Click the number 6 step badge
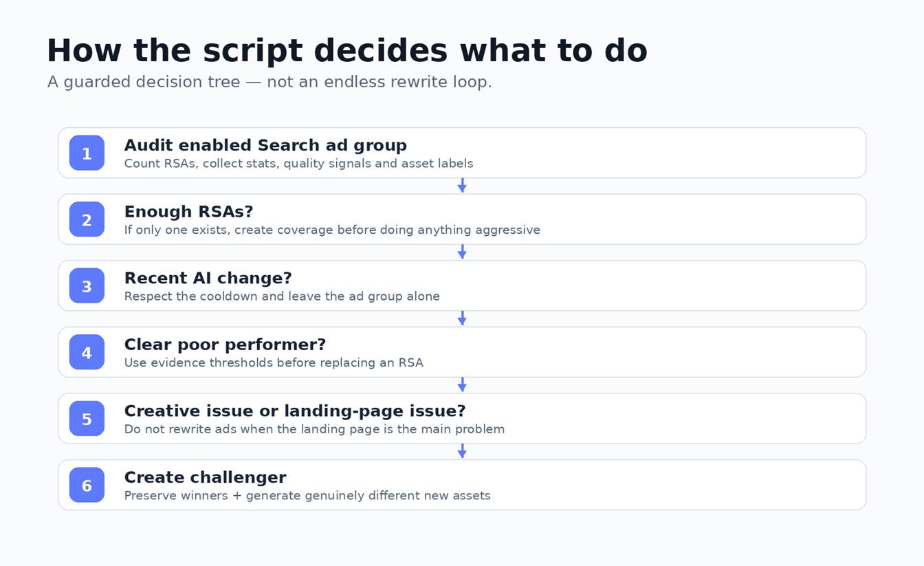Image resolution: width=924 pixels, height=566 pixels. point(87,485)
